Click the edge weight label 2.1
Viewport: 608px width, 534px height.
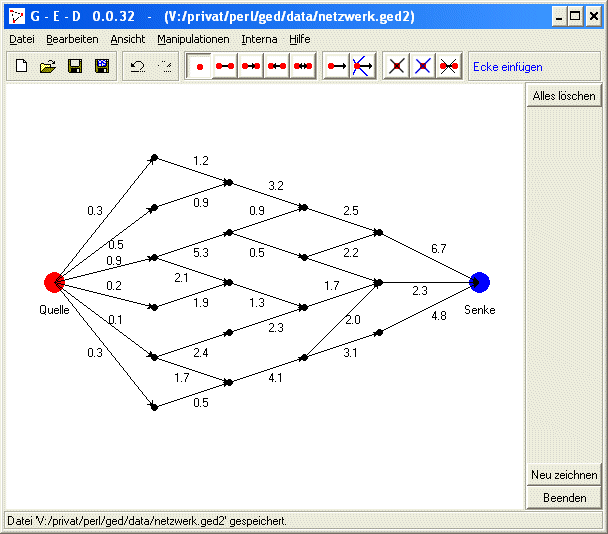[x=181, y=278]
